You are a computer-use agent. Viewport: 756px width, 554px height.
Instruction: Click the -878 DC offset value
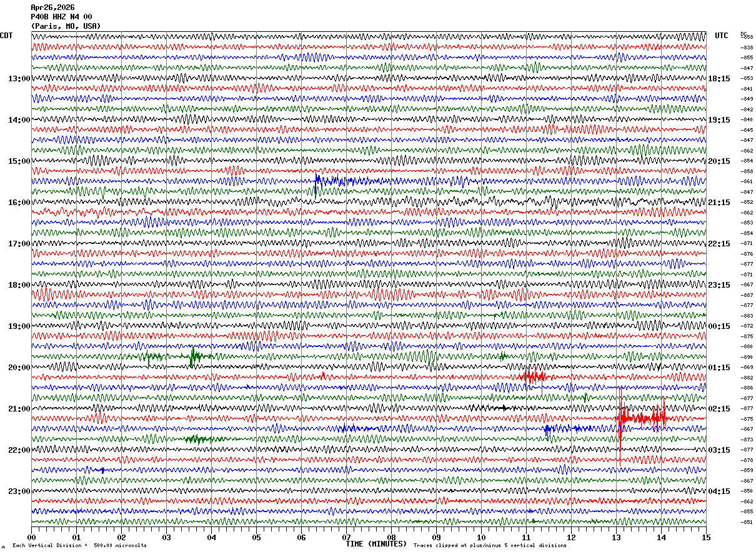click(747, 460)
